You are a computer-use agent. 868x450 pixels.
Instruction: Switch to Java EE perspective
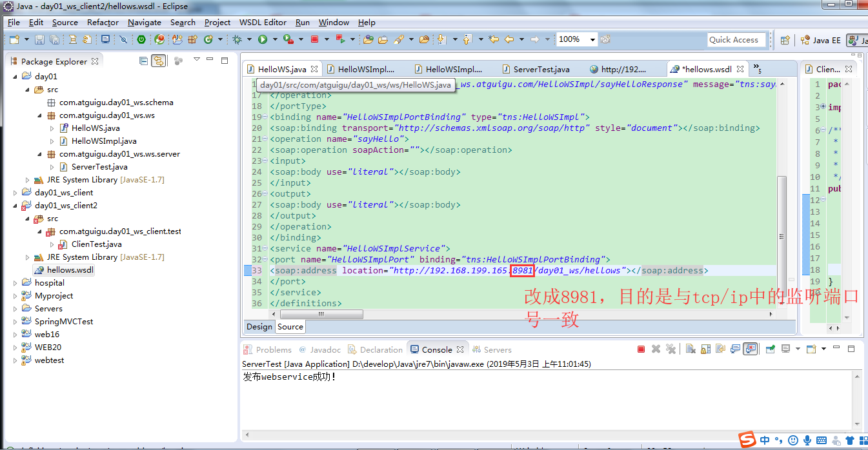tap(821, 40)
